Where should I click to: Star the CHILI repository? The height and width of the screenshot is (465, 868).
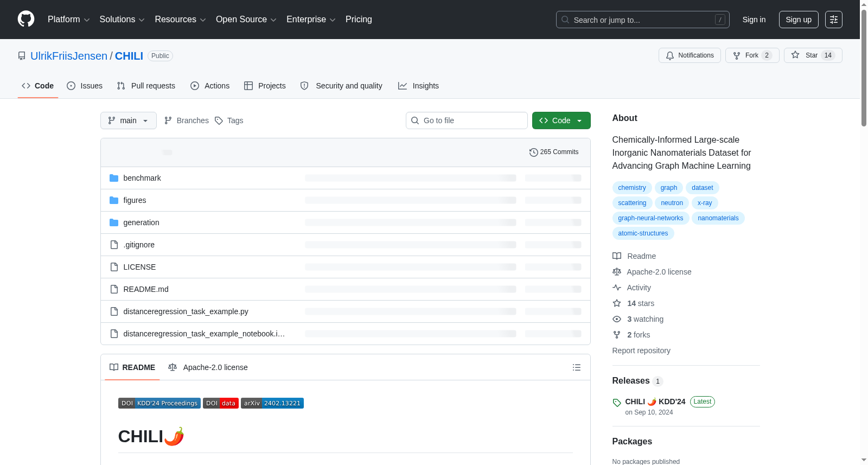click(813, 55)
